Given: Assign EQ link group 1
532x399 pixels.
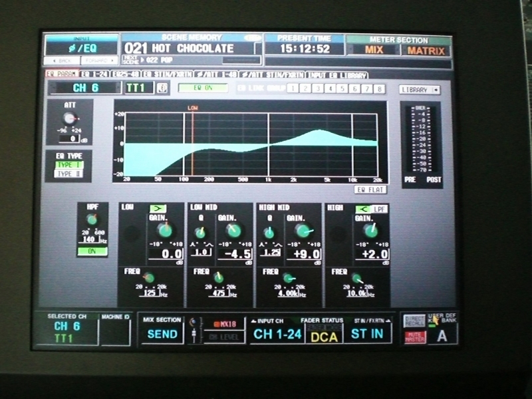Looking at the screenshot, I should click(x=293, y=88).
